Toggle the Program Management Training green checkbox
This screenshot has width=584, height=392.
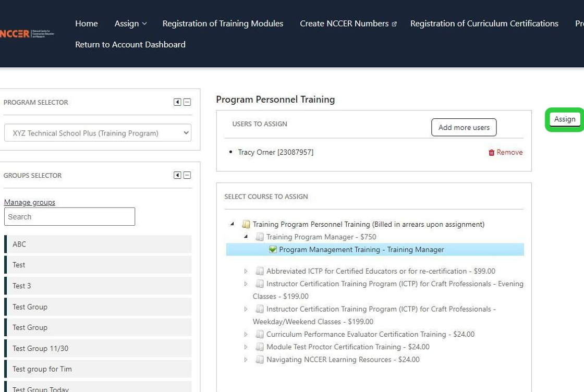point(273,250)
